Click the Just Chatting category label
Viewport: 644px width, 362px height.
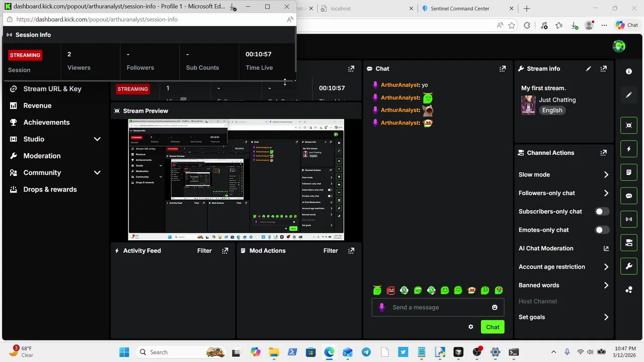[557, 100]
